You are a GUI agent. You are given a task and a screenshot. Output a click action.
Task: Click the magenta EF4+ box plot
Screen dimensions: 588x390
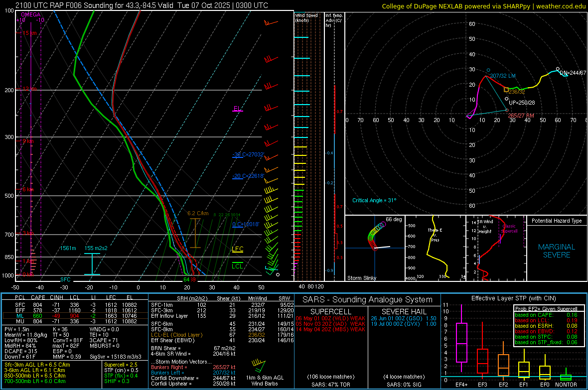click(461, 342)
